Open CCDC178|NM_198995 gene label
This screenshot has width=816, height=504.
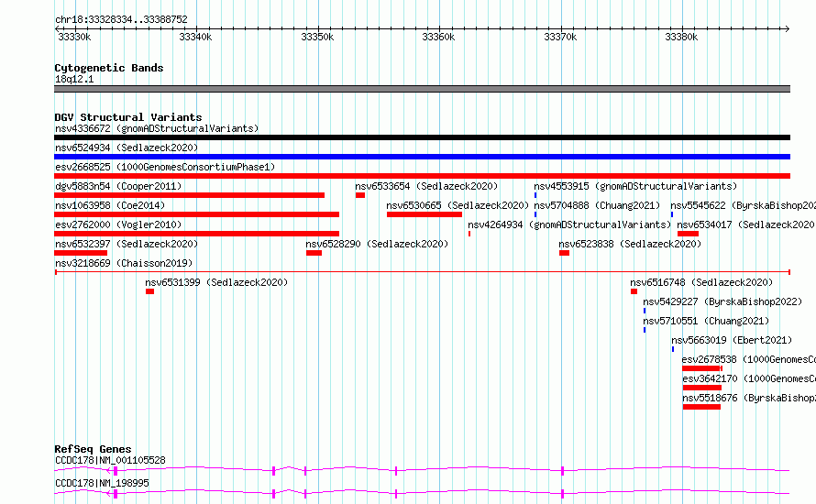point(102,483)
